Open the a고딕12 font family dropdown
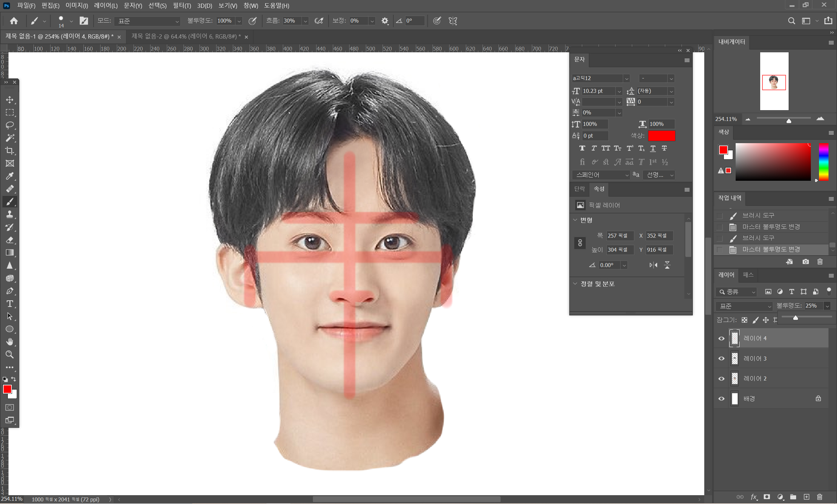837x504 pixels. [x=626, y=78]
